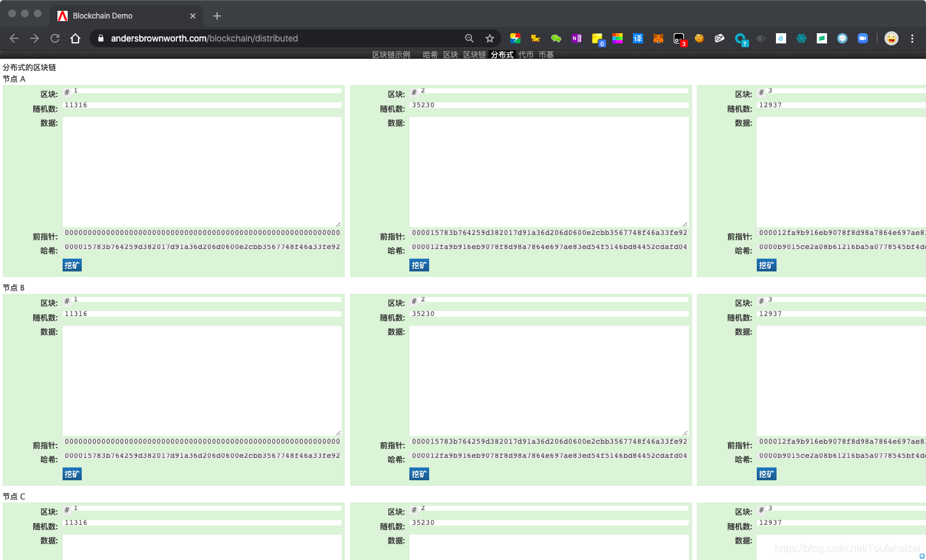Open the extension with red 3 badge
This screenshot has width=926, height=560.
(x=679, y=40)
